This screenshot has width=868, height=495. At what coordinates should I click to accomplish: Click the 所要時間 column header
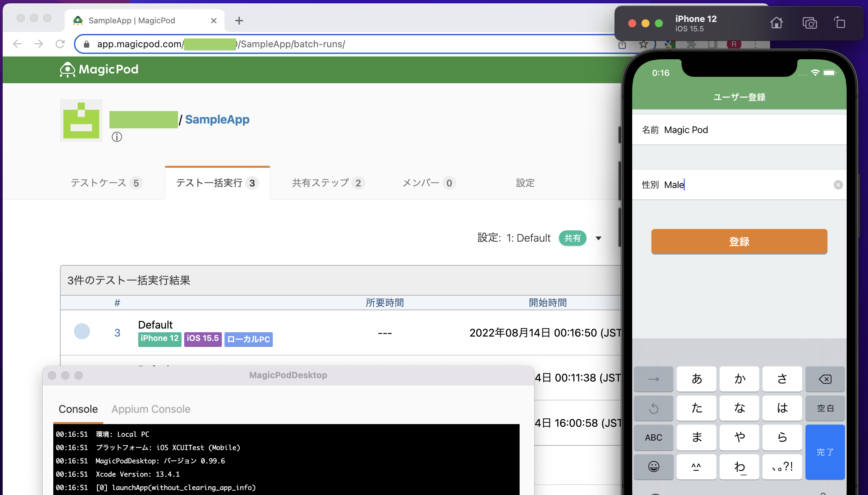(385, 303)
